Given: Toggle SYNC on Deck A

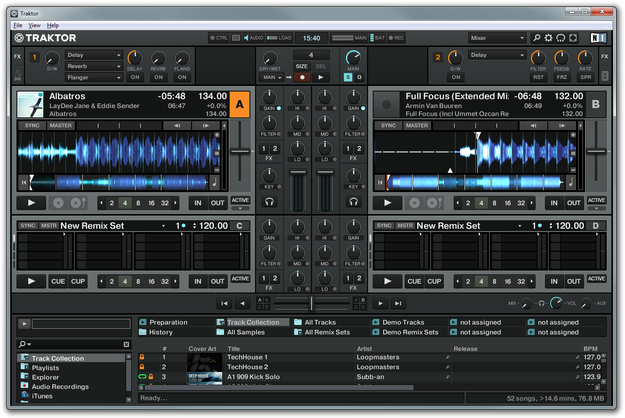Looking at the screenshot, I should point(32,126).
